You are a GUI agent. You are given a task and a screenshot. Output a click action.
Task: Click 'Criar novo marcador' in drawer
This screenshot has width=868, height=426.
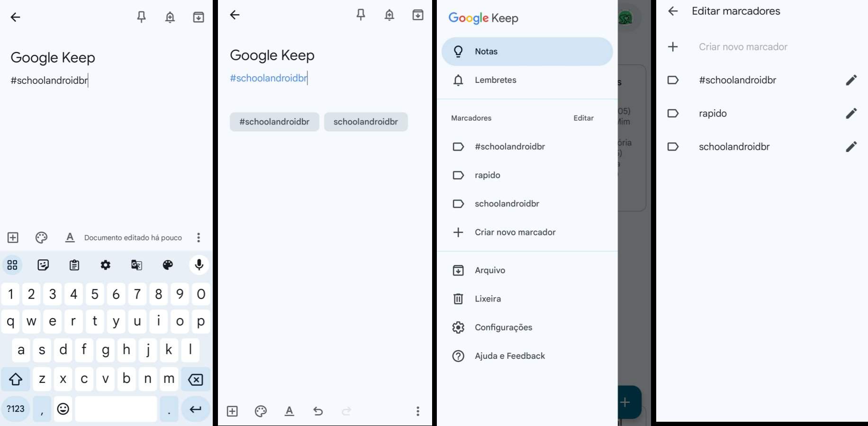(x=527, y=232)
